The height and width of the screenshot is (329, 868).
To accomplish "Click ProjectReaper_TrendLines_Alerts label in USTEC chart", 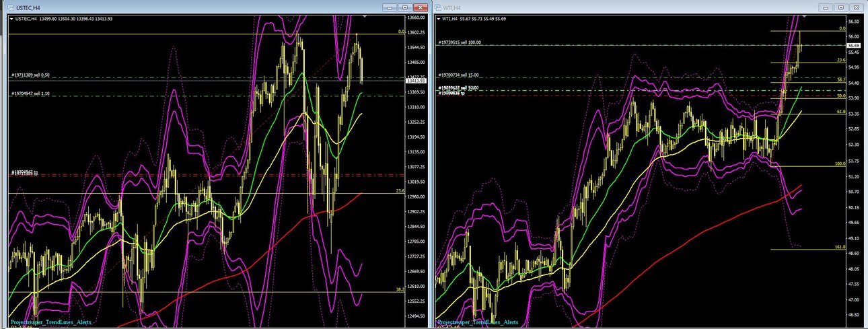I will [51, 322].
